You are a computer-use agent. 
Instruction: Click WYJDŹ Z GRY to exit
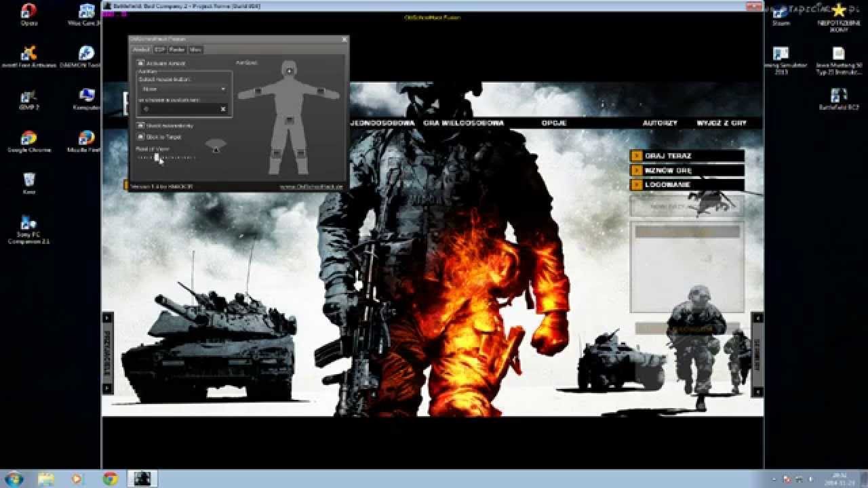[722, 123]
